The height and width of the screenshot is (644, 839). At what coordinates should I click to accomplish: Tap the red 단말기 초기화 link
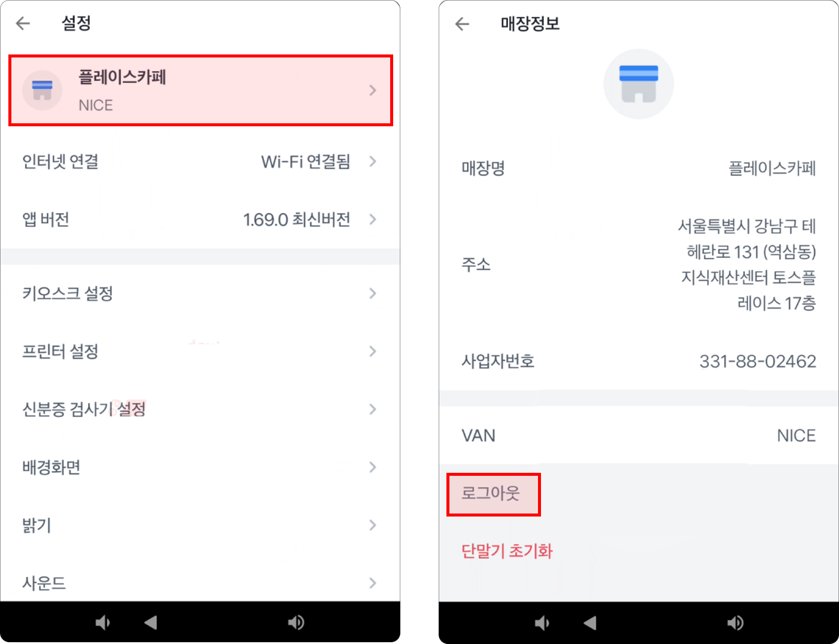tap(507, 551)
